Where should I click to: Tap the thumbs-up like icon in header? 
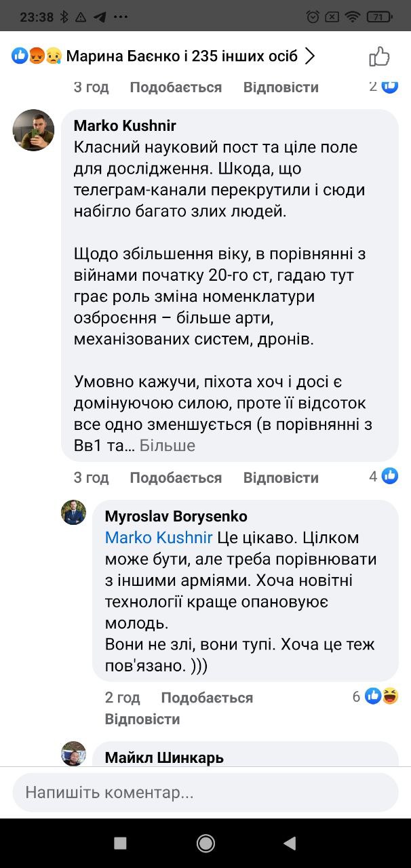coord(379,56)
